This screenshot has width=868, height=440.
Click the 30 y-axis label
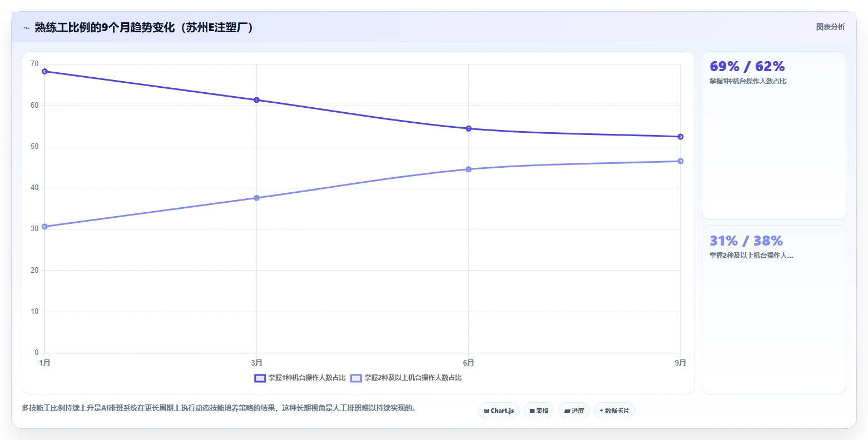[x=34, y=229]
